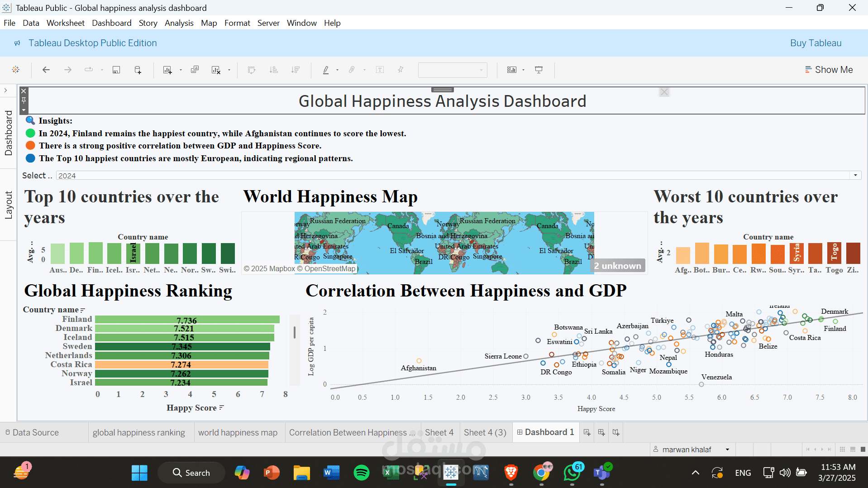This screenshot has width=868, height=488.
Task: Click the Clear Sheet icon
Action: pos(216,70)
